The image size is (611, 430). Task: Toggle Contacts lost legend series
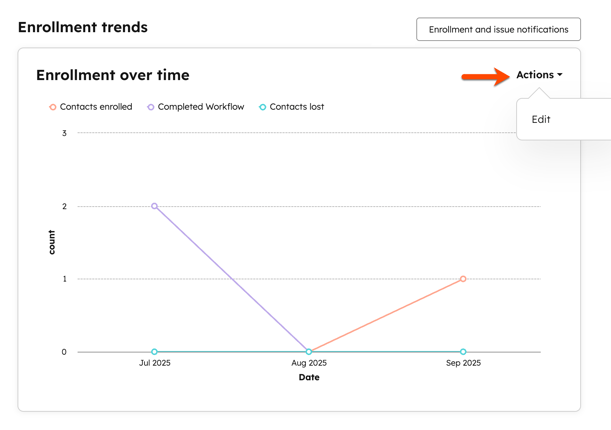point(291,107)
